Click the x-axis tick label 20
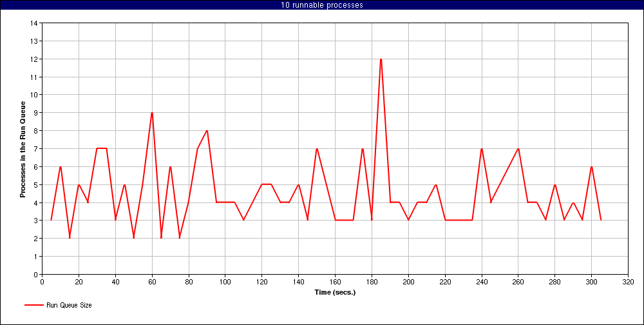 coord(79,282)
